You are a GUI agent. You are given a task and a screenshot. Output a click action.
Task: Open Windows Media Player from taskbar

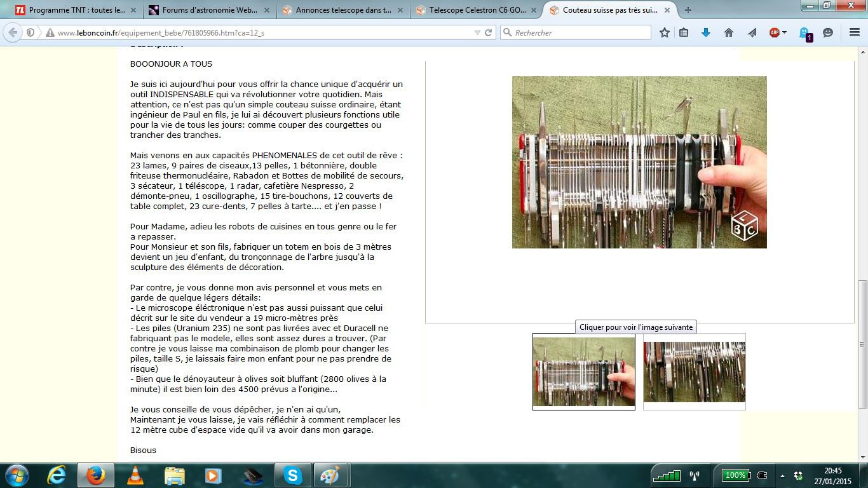[x=213, y=475]
